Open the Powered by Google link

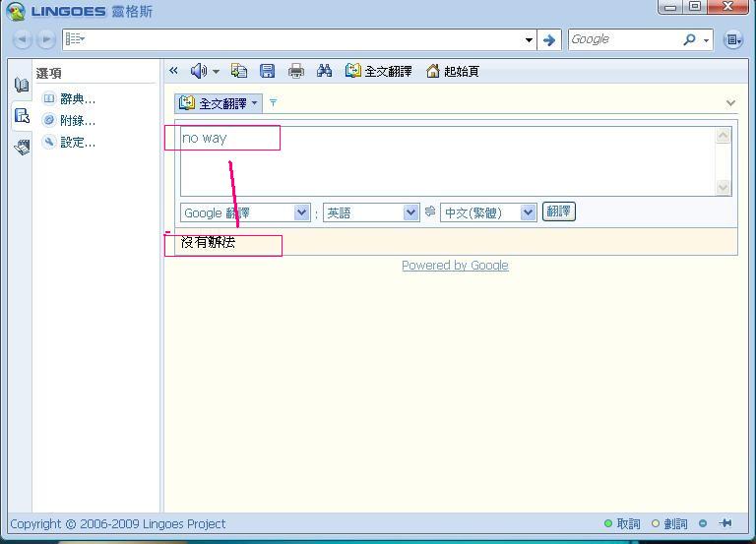455,266
